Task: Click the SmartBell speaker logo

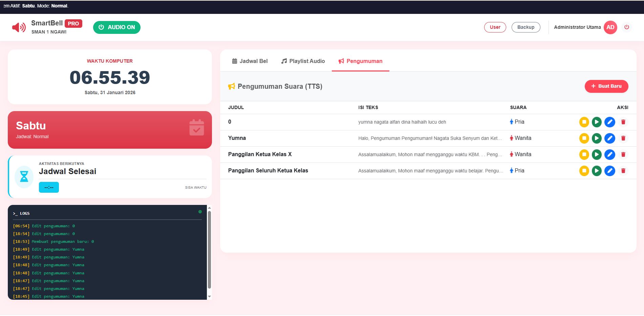Action: click(x=19, y=27)
